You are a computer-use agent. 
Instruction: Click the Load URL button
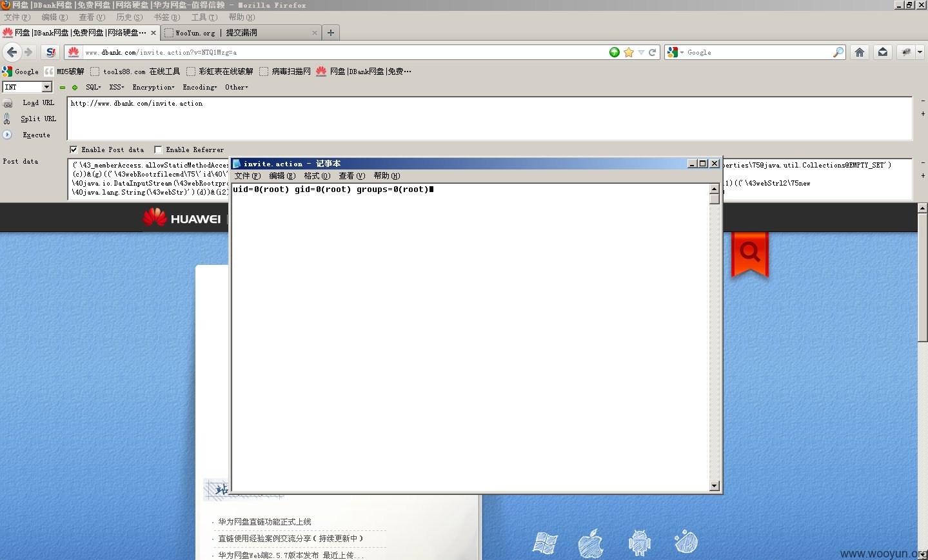(x=38, y=103)
